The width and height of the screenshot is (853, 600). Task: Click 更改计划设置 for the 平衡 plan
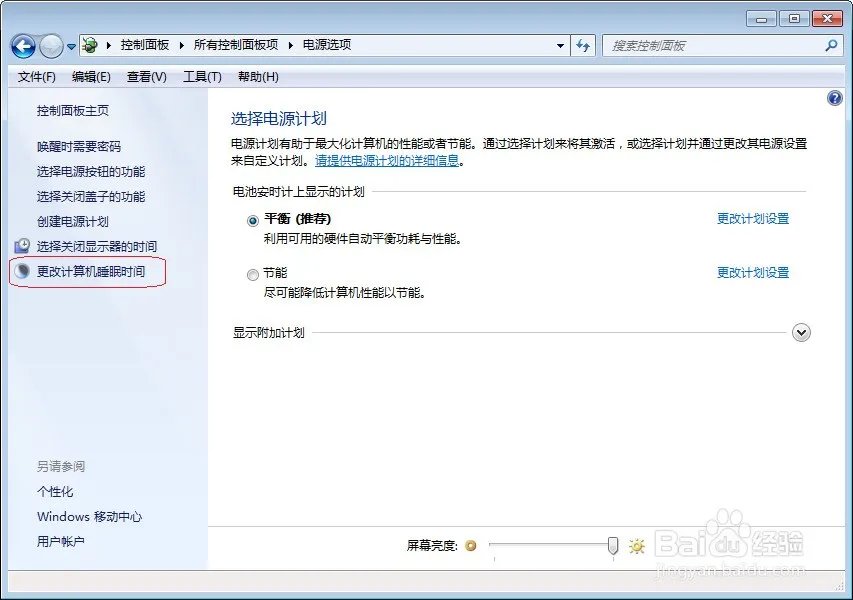click(753, 218)
